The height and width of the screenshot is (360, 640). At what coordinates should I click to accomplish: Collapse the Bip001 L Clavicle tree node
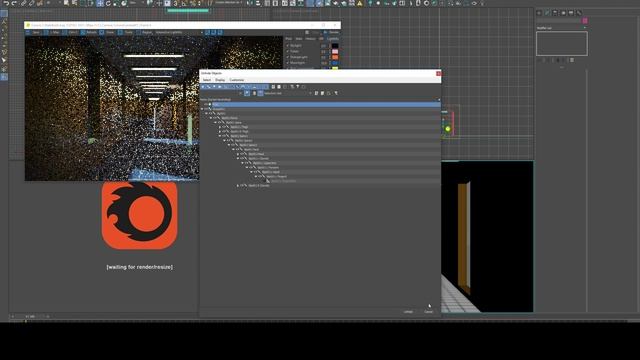click(238, 158)
